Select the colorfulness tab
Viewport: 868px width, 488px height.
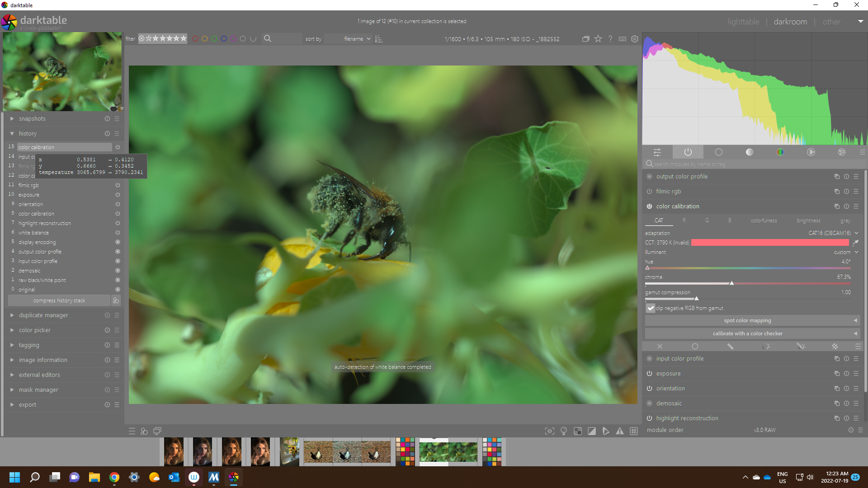[764, 221]
